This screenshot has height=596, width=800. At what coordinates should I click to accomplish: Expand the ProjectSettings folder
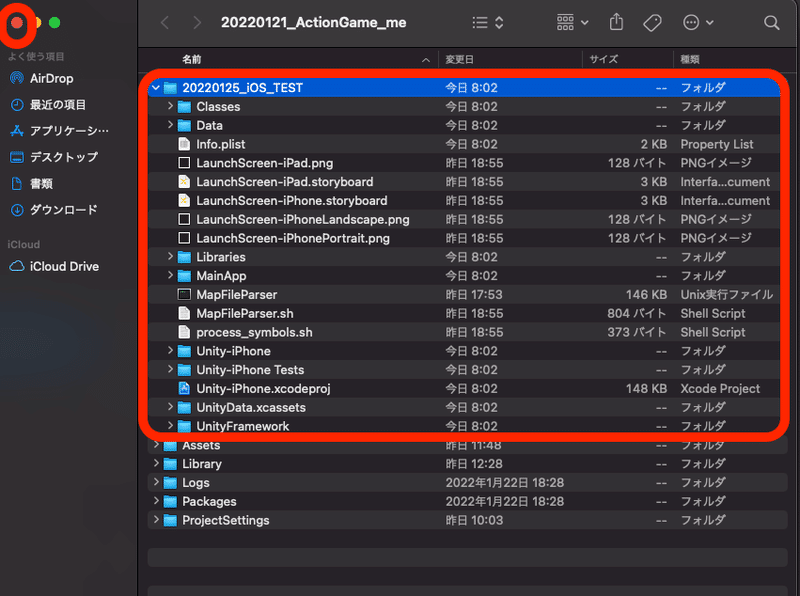pyautogui.click(x=156, y=520)
